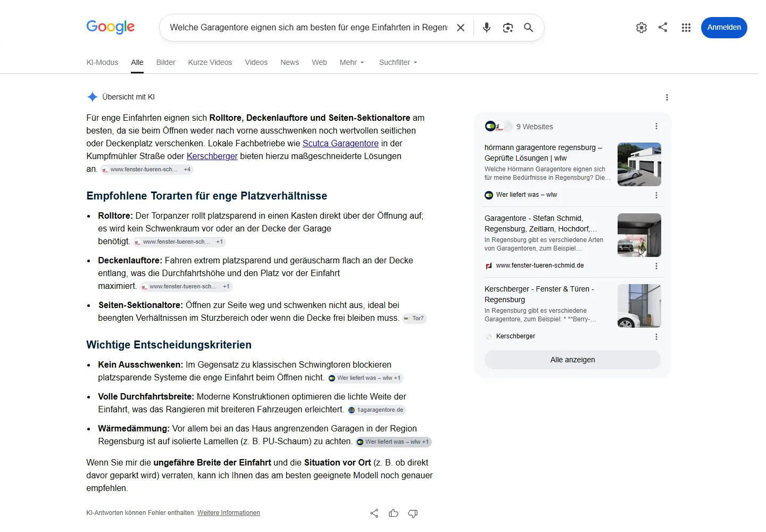The image size is (766, 532).
Task: Select the Alle results tab
Action: pyautogui.click(x=137, y=62)
